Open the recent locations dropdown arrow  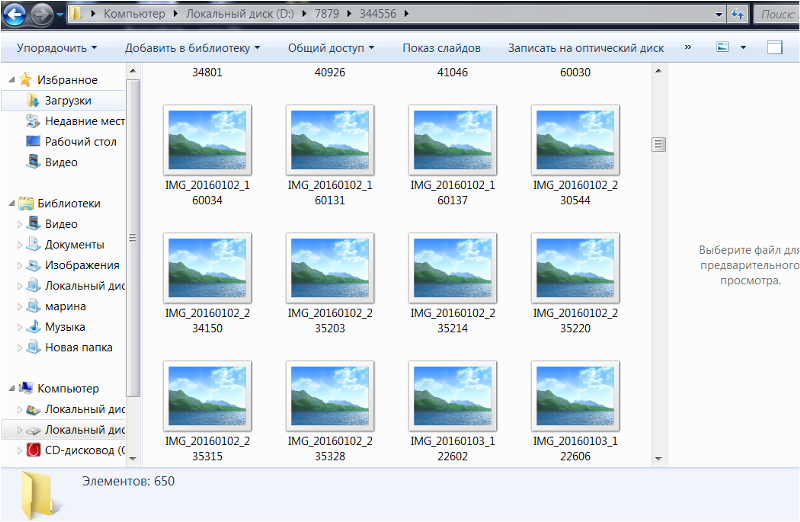[60, 14]
